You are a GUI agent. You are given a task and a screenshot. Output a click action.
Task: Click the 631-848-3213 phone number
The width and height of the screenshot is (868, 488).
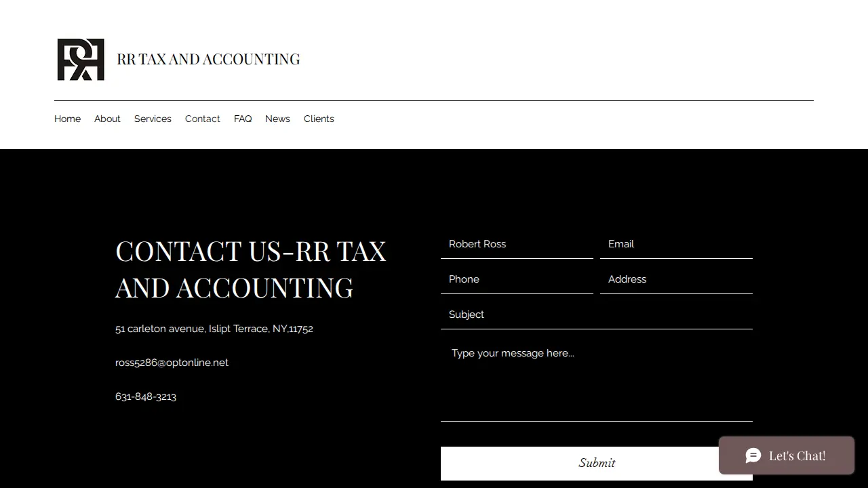[x=146, y=396]
